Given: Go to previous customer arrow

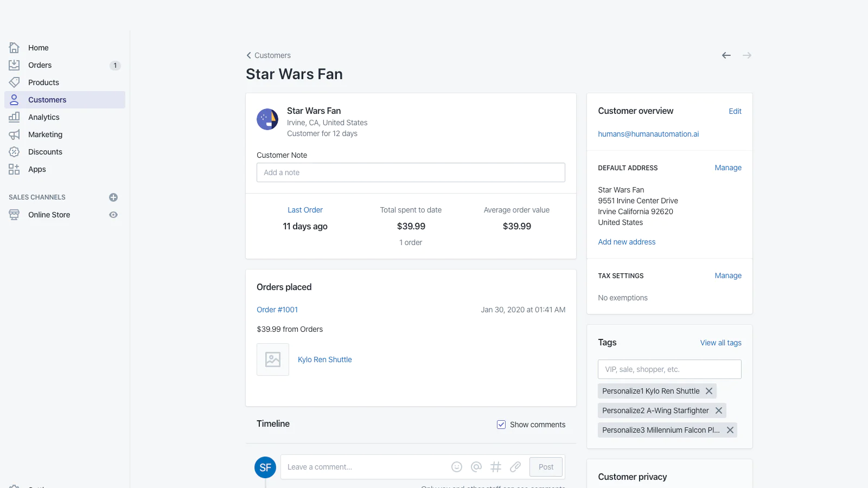Looking at the screenshot, I should [726, 55].
